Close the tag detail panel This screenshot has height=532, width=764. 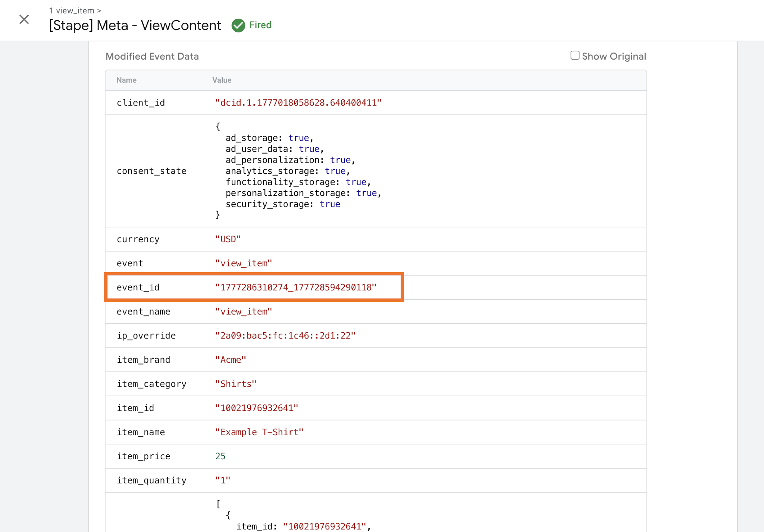click(x=24, y=19)
